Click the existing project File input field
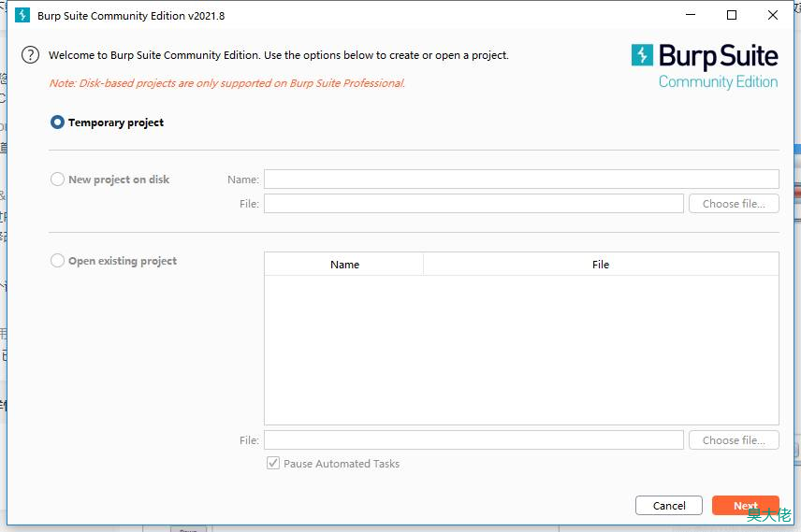This screenshot has width=801, height=532. click(x=473, y=440)
